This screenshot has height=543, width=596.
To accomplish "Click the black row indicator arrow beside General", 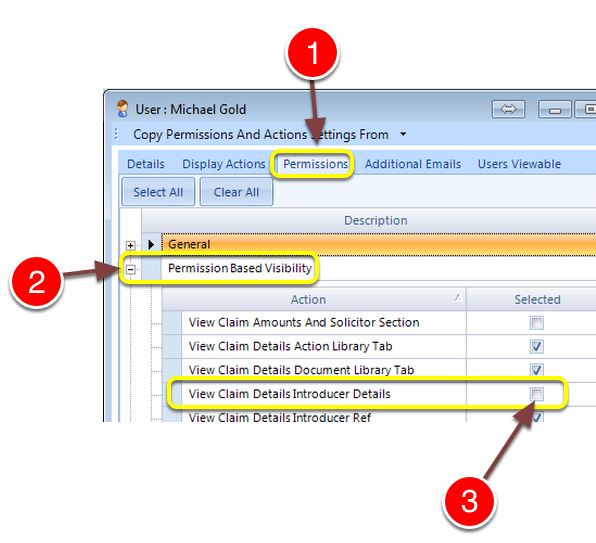I will tap(151, 244).
